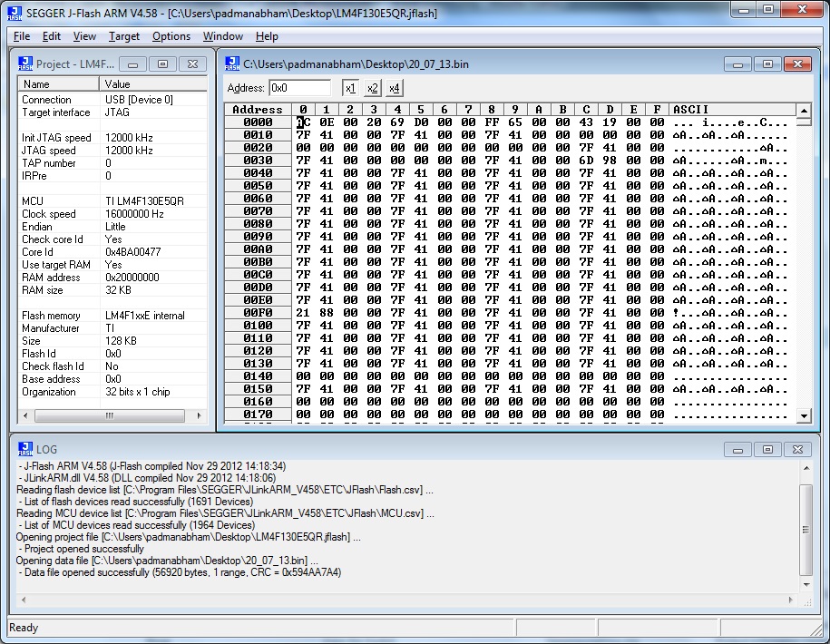Open the Window menu
The height and width of the screenshot is (644, 830).
[223, 36]
